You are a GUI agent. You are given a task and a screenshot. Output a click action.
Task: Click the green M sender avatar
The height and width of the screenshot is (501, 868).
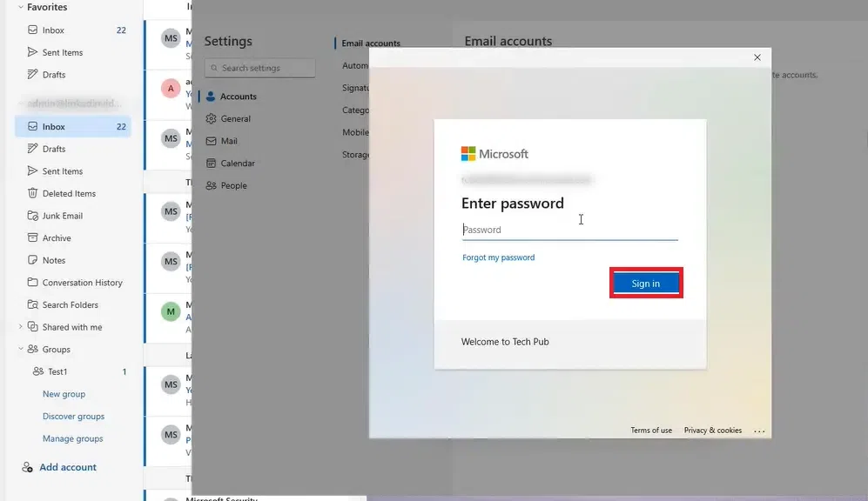(x=171, y=311)
